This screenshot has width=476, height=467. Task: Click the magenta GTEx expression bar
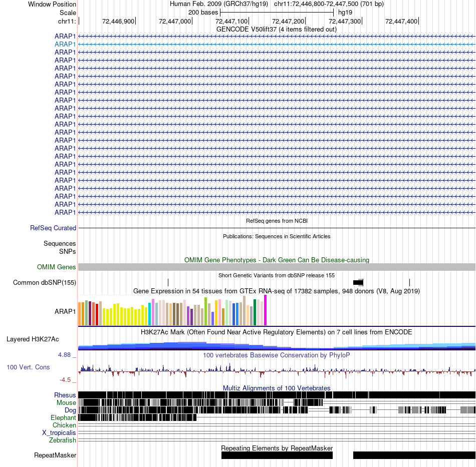coord(266,310)
